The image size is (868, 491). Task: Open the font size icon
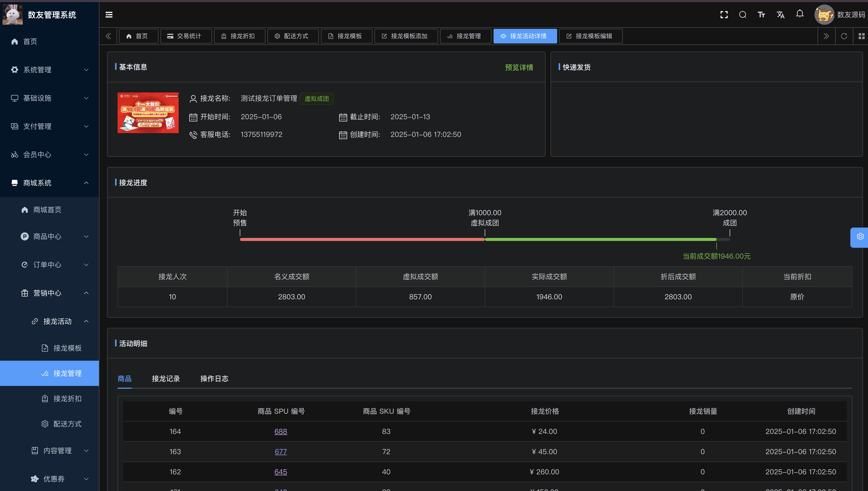762,14
